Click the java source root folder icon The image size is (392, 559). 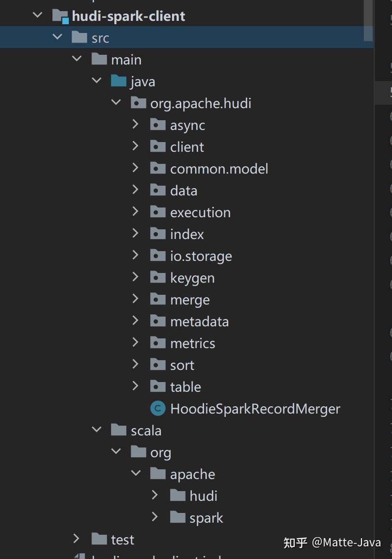pos(119,81)
